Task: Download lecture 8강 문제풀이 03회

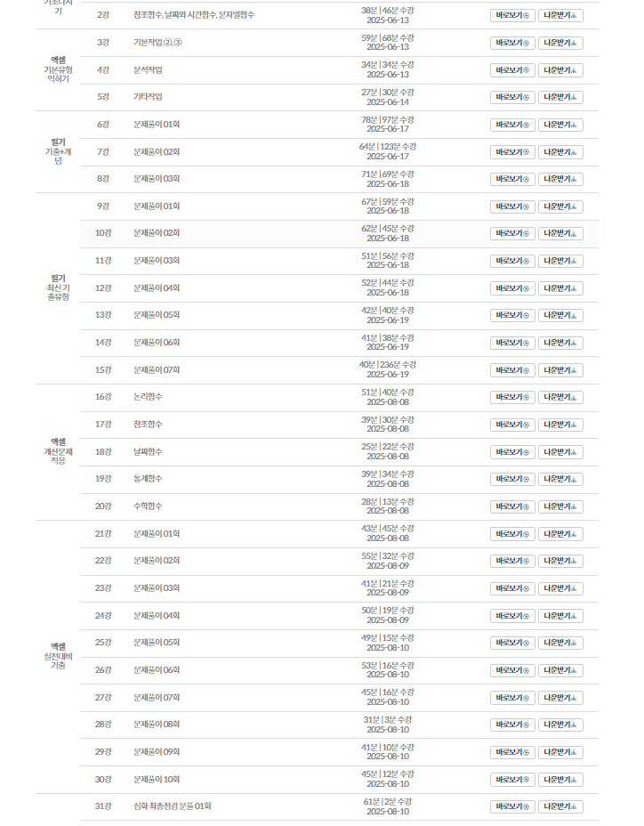Action: (x=560, y=179)
